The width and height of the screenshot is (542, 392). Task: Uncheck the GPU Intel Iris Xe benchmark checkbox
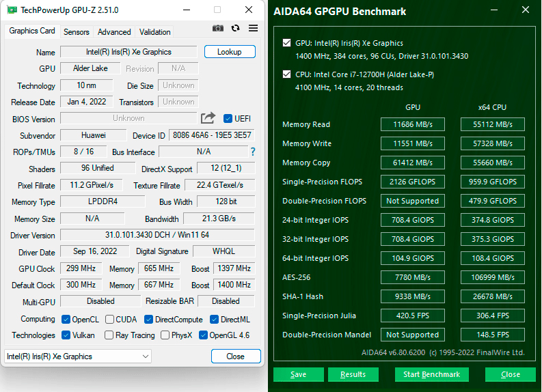pyautogui.click(x=286, y=43)
